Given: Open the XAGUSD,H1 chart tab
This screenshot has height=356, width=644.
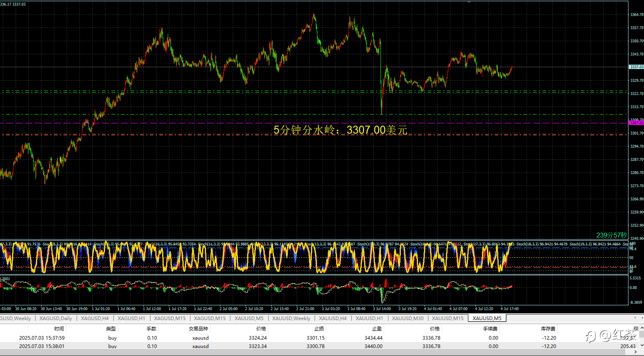Looking at the screenshot, I should tap(131, 318).
